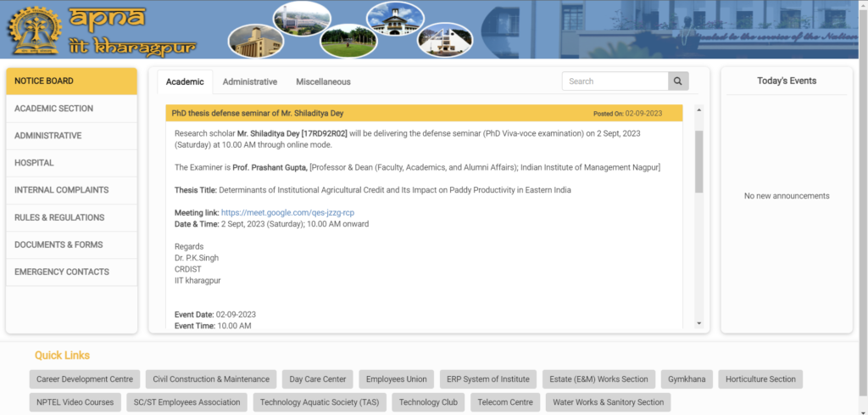868x415 pixels.
Task: Open ERP System of Institute link
Action: tap(488, 379)
